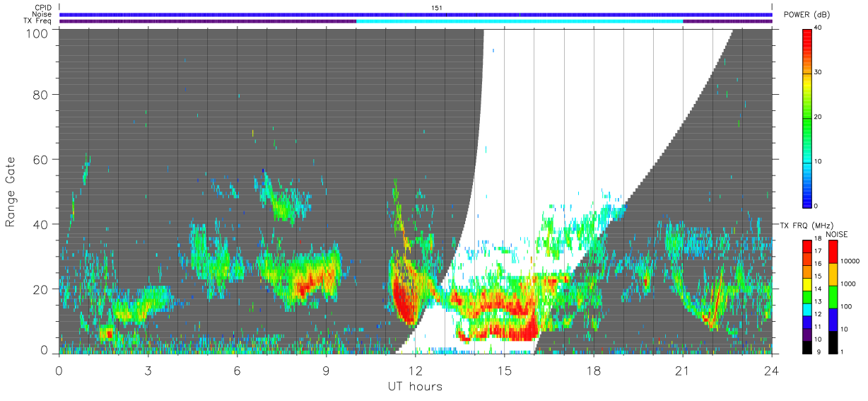Click the 16 label in the TX FRQ legend

pos(818,264)
